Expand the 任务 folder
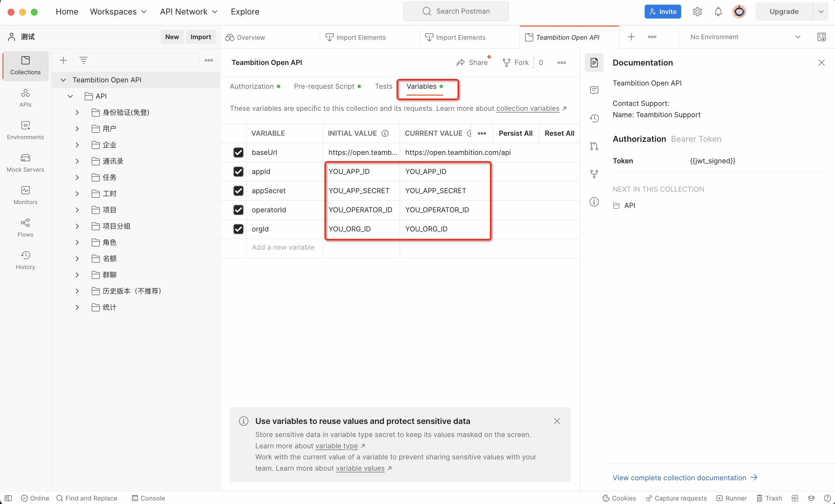The width and height of the screenshot is (835, 504). pyautogui.click(x=77, y=177)
